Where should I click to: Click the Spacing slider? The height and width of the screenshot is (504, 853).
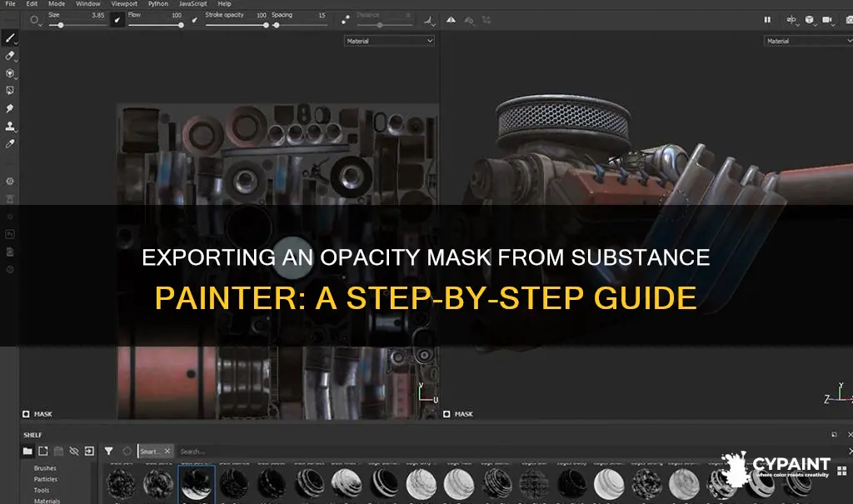[299, 25]
